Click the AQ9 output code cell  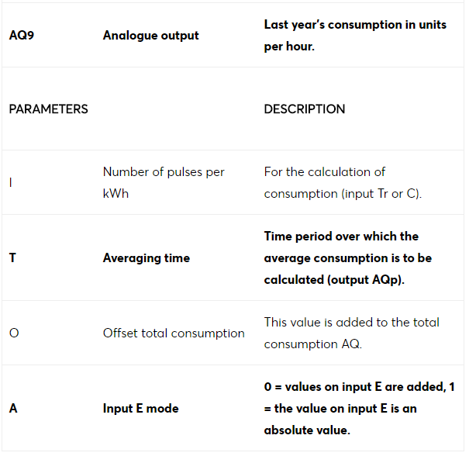22,35
